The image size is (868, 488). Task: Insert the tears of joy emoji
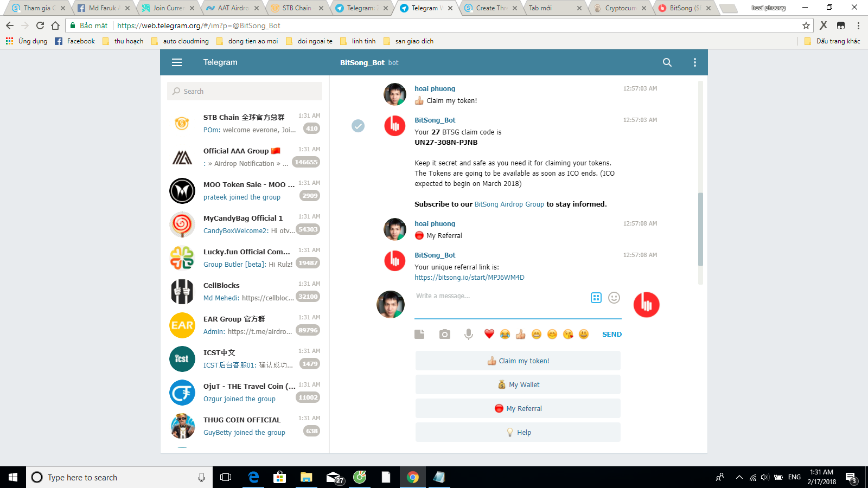click(x=505, y=334)
